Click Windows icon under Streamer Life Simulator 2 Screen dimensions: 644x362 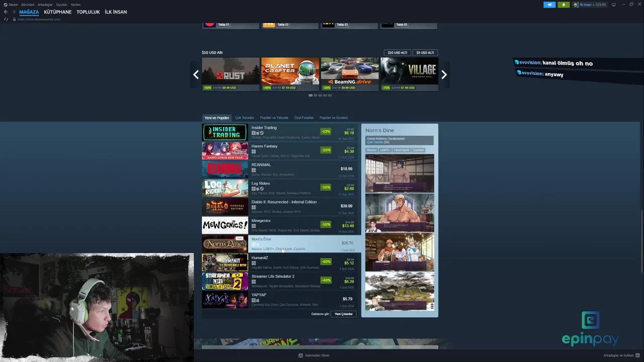tap(254, 282)
